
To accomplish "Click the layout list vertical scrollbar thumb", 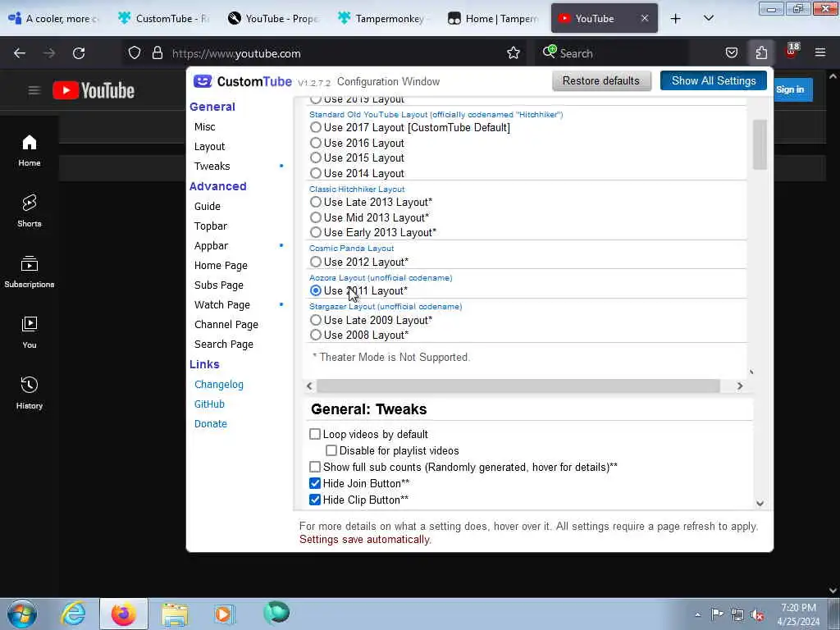I will click(760, 144).
